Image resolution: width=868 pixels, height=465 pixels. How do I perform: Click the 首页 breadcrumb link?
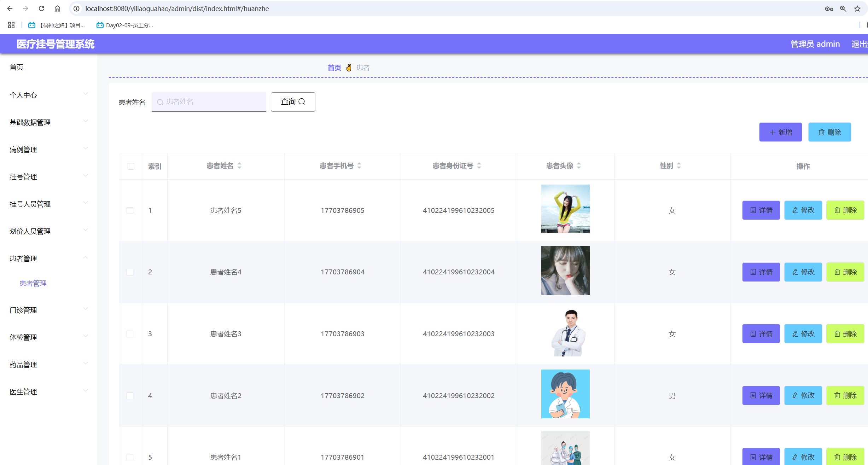click(334, 68)
